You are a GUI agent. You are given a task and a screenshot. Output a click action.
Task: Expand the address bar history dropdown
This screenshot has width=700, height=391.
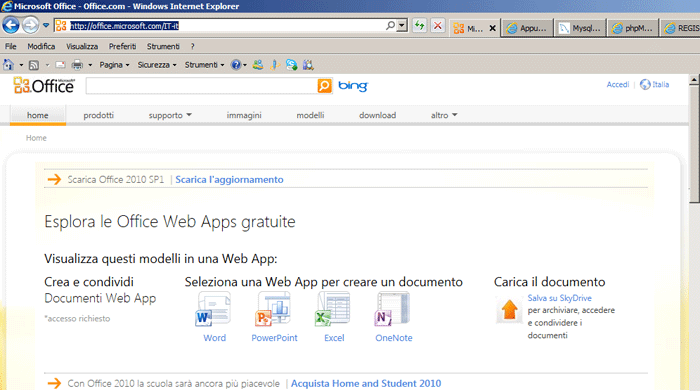[x=402, y=25]
